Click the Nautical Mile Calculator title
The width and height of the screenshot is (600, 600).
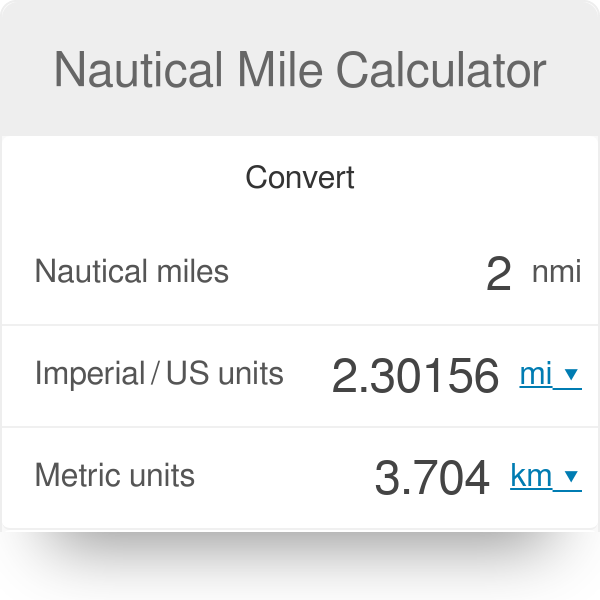click(x=300, y=70)
